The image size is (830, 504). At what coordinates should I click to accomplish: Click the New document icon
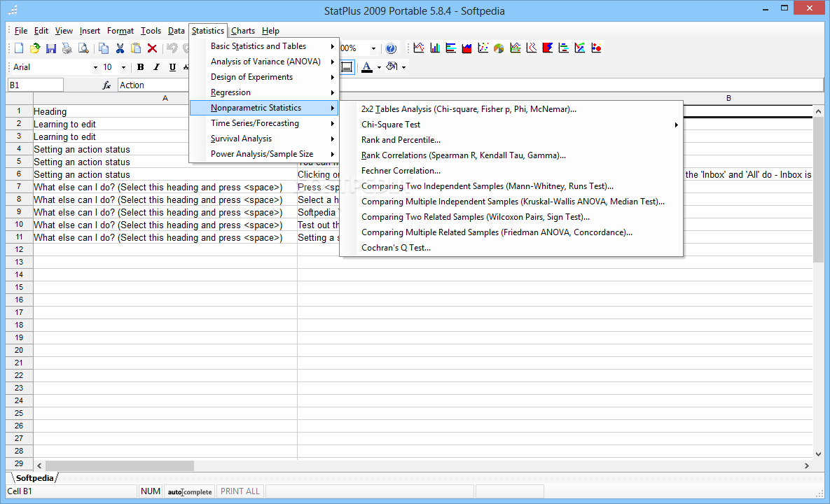(19, 48)
